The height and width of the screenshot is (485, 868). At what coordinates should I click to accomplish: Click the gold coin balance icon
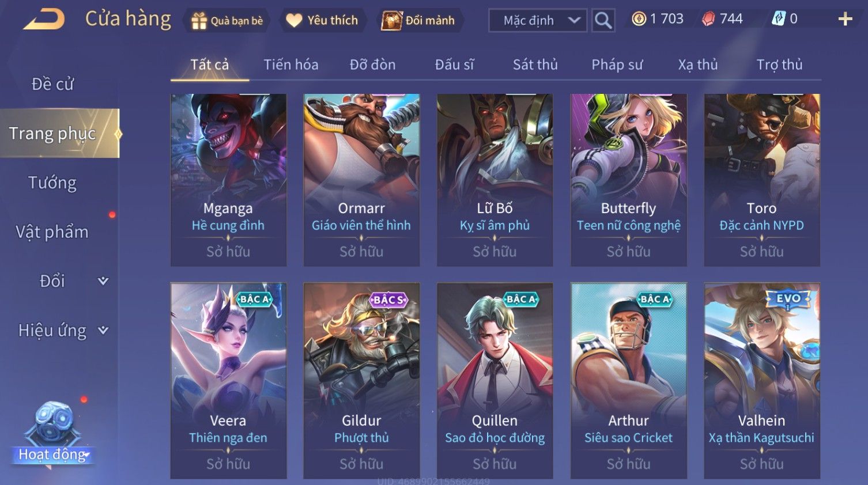[639, 19]
